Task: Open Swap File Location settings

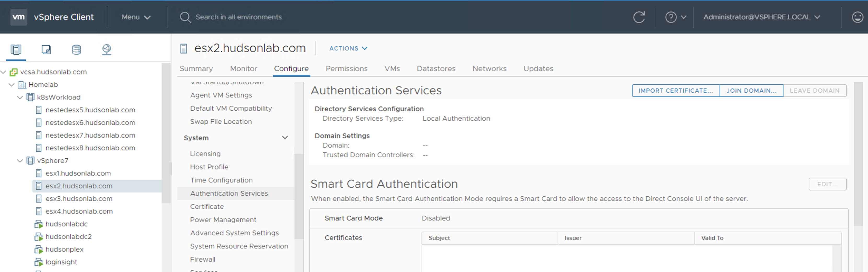Action: click(221, 122)
